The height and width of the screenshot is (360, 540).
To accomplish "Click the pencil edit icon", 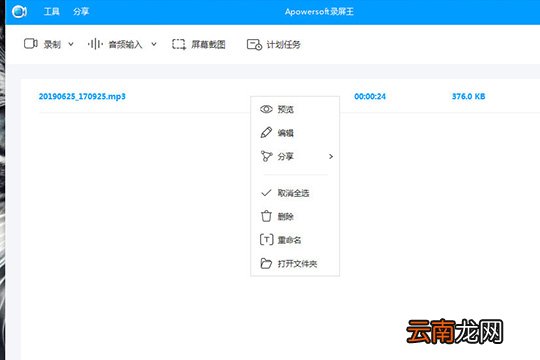I will tap(266, 133).
